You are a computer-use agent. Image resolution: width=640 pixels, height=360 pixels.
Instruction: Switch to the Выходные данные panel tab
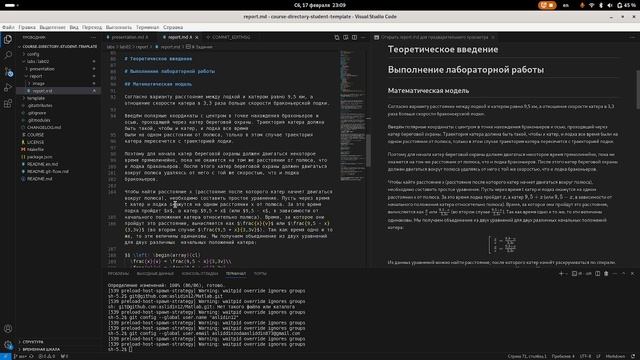pyautogui.click(x=155, y=273)
